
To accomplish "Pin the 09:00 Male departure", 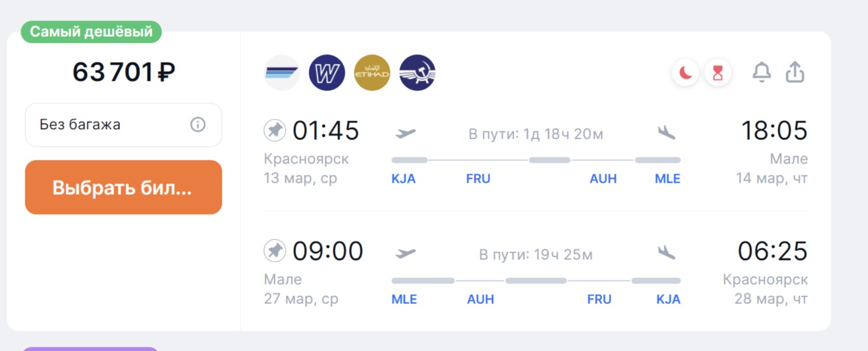I will coord(275,251).
